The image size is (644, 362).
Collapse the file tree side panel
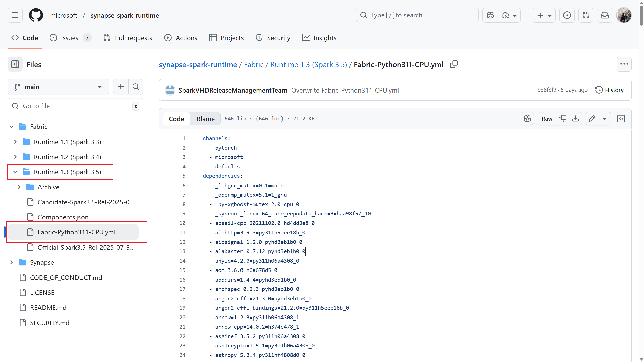15,64
